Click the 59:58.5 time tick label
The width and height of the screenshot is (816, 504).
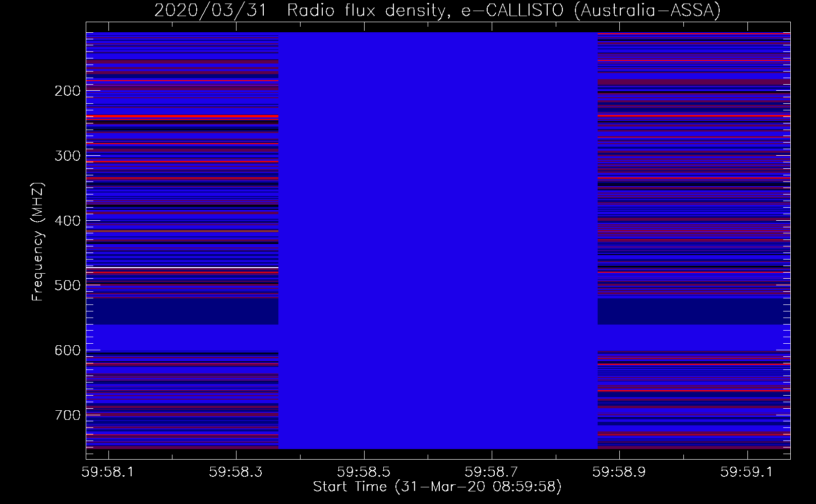click(x=364, y=472)
